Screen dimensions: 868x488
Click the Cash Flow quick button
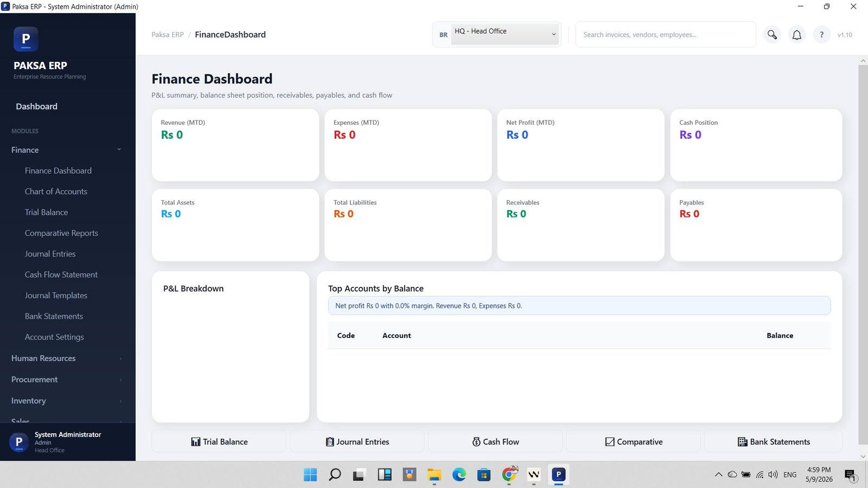pos(495,441)
